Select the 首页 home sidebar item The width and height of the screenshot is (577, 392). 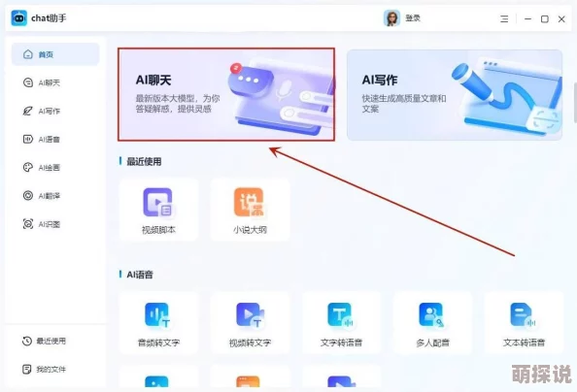(55, 54)
